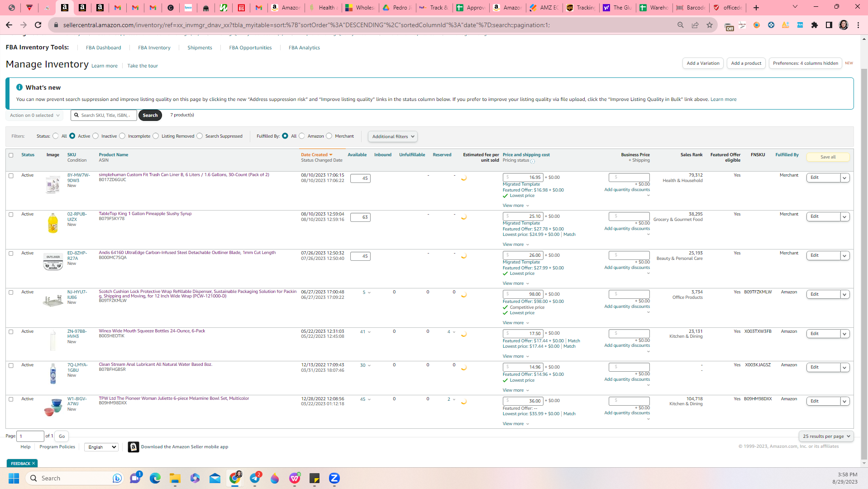Click the Add a Variation button
Screen dimensions: 868x489
pyautogui.click(x=703, y=63)
